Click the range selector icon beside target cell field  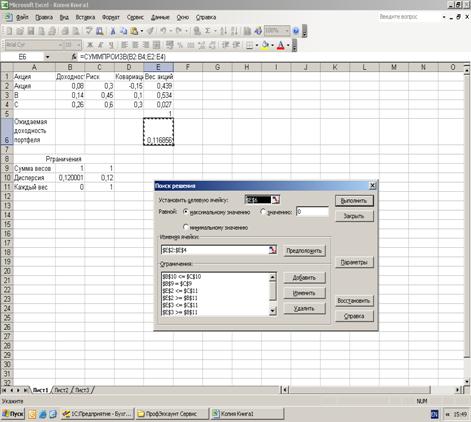pyautogui.click(x=275, y=200)
